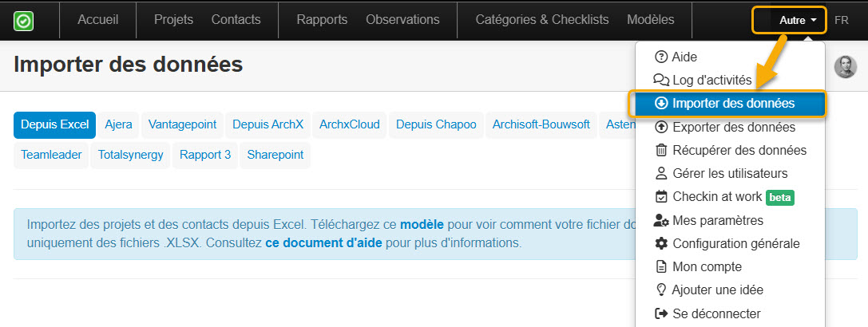Screen dimensions: 868x327
Task: Click the Configuration générale gear icon
Action: (x=661, y=243)
